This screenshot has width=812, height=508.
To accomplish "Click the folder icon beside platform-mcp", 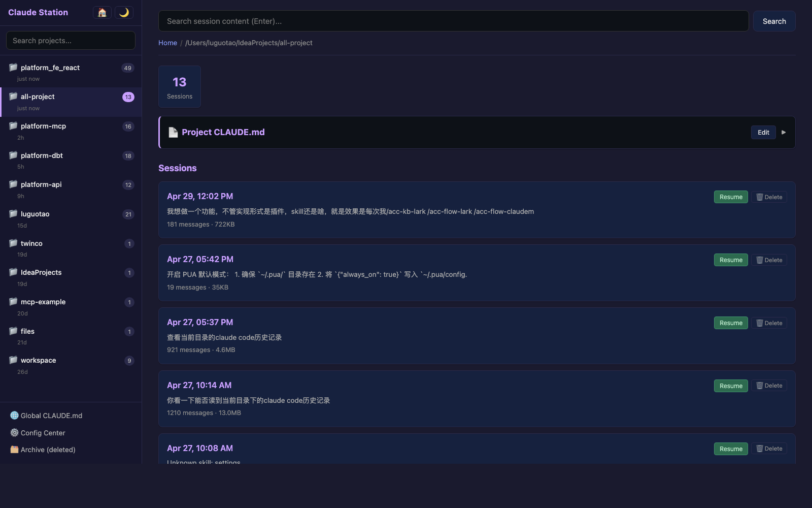I will tap(13, 125).
